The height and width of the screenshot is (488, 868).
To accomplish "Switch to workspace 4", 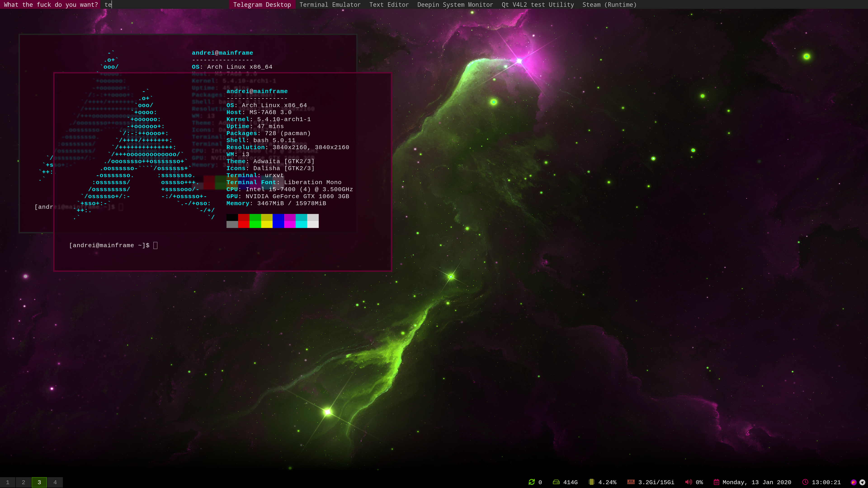I will pos(55,482).
